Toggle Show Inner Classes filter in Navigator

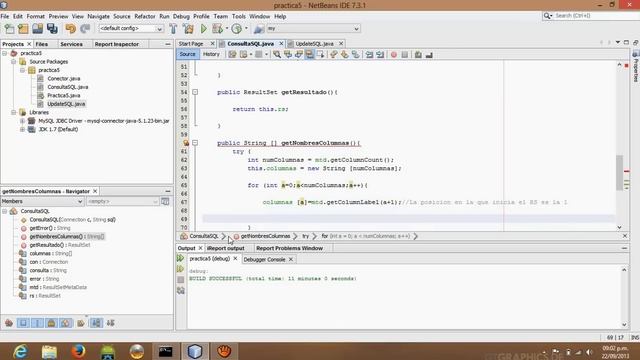(x=66, y=323)
